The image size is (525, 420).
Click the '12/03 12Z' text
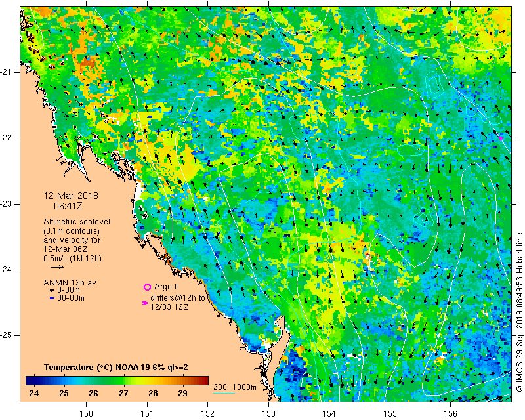pyautogui.click(x=169, y=306)
